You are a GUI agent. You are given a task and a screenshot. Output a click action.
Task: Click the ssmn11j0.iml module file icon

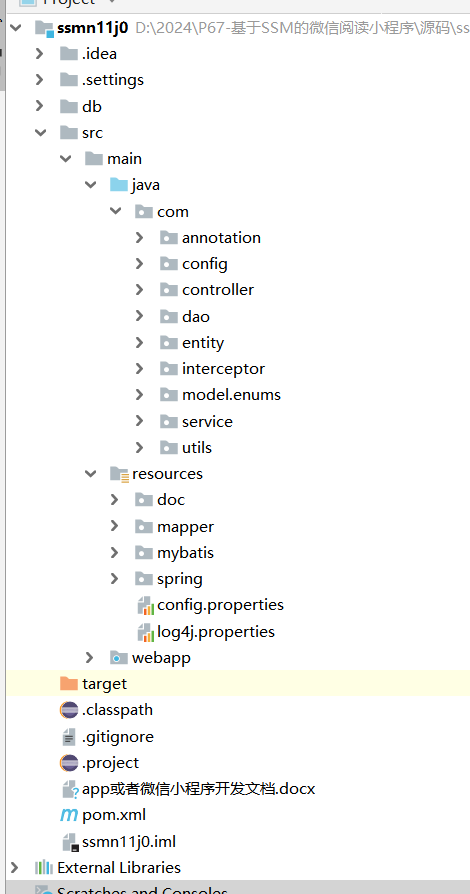click(70, 842)
